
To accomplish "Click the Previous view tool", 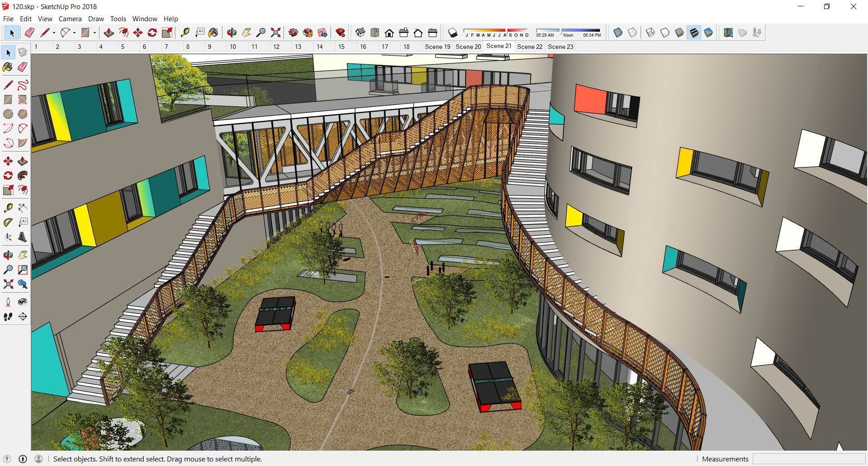I will [22, 284].
